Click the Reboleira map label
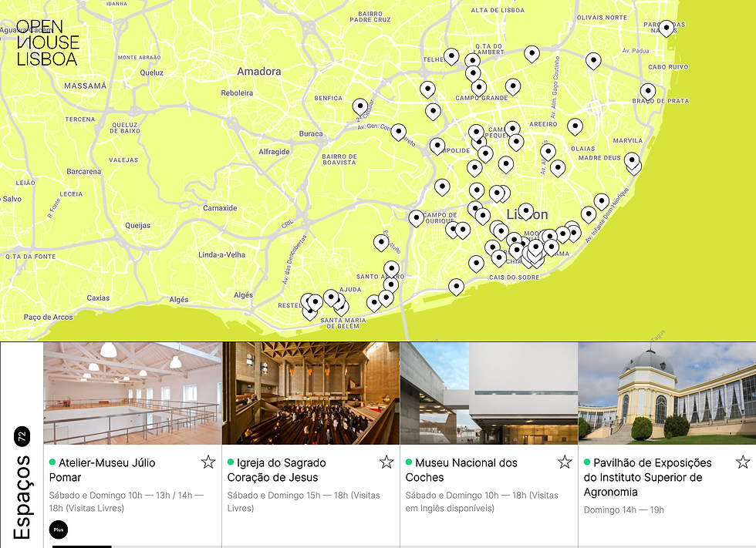756x548 pixels. 237,93
